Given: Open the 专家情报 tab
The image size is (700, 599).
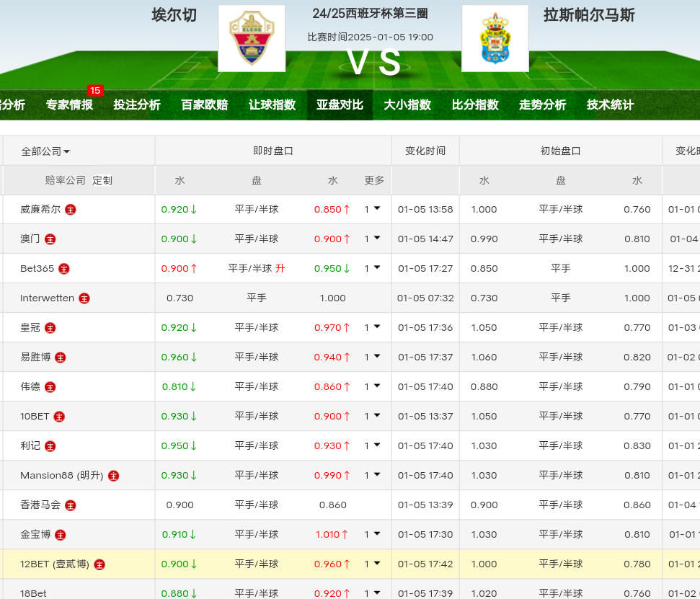Looking at the screenshot, I should click(x=69, y=105).
